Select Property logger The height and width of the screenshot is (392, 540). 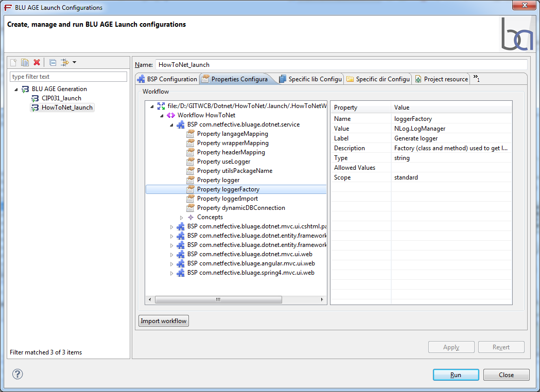point(218,180)
